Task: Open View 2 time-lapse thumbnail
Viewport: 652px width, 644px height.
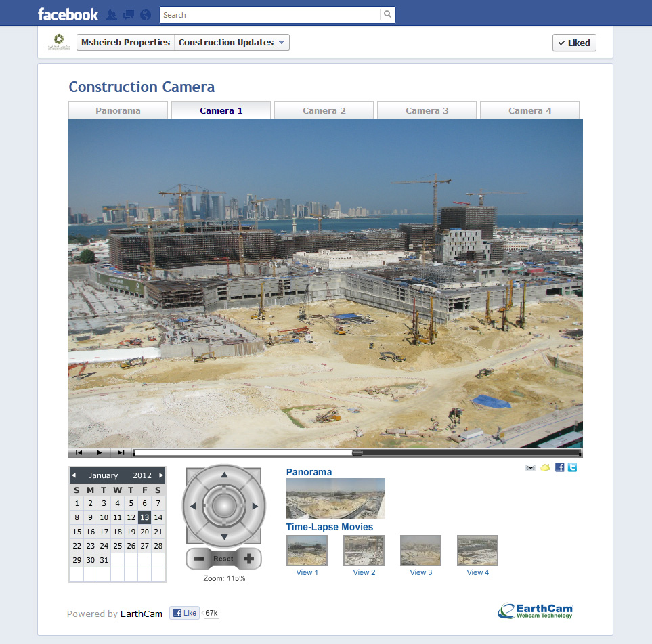Action: coord(364,551)
